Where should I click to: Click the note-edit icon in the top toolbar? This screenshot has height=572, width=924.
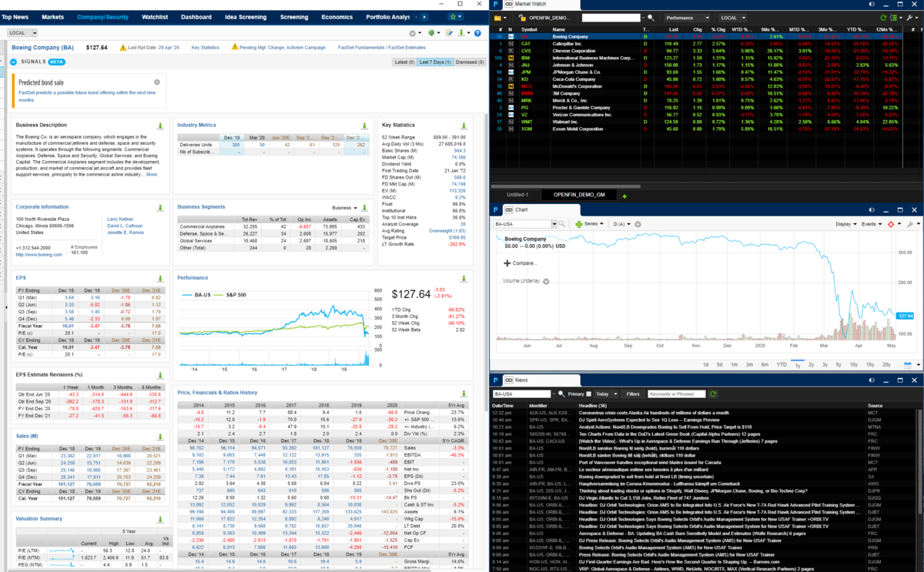click(x=449, y=32)
